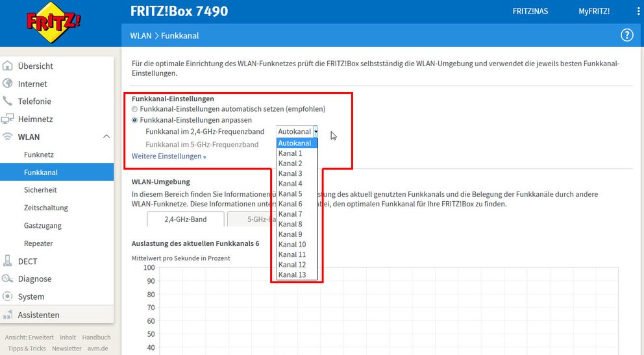
Task: Switch to the 2,4-GHz-Band tab
Action: coord(186,219)
